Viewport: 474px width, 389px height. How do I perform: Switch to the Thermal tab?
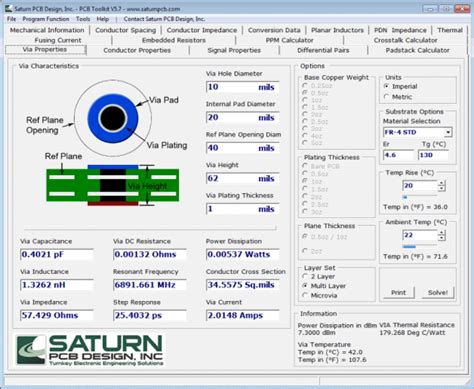450,30
